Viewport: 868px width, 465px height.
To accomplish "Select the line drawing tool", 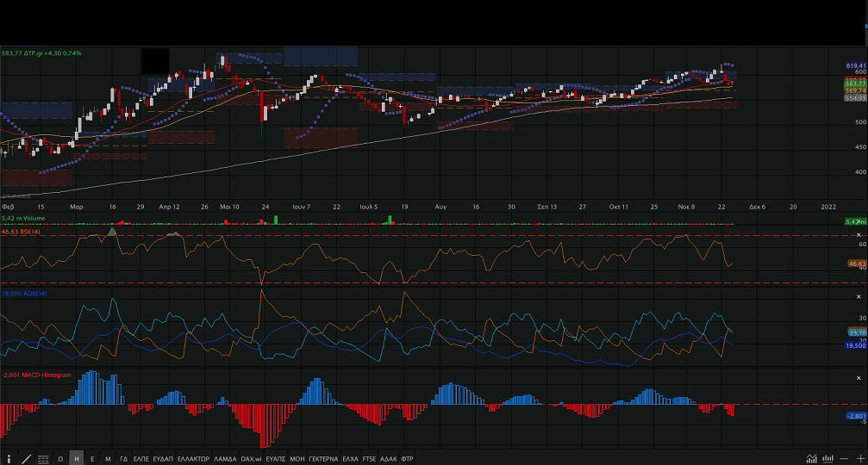I will coord(26,458).
